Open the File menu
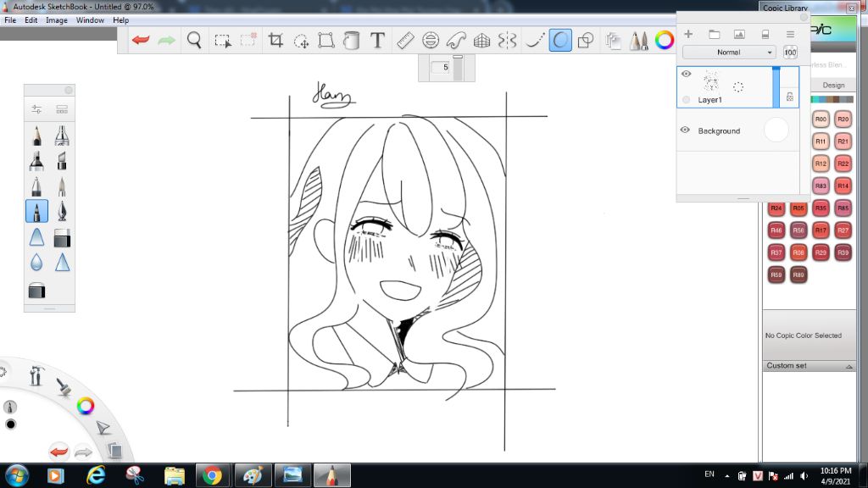 pyautogui.click(x=10, y=20)
